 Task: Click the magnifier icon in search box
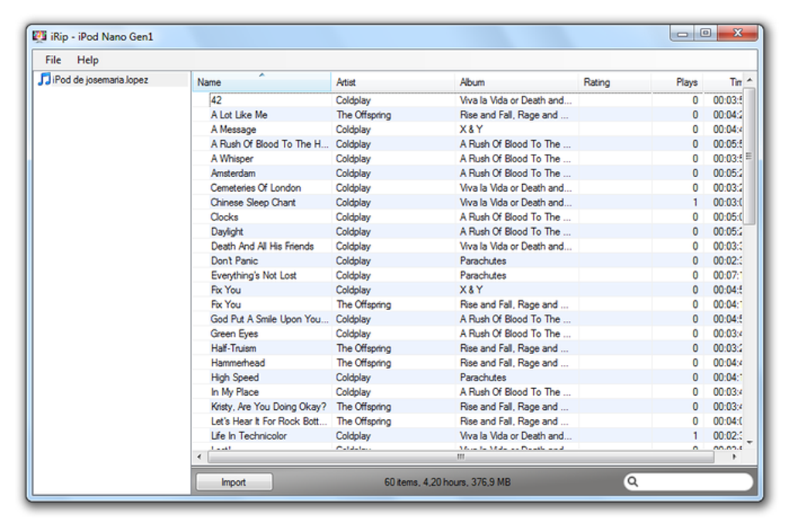pos(633,482)
